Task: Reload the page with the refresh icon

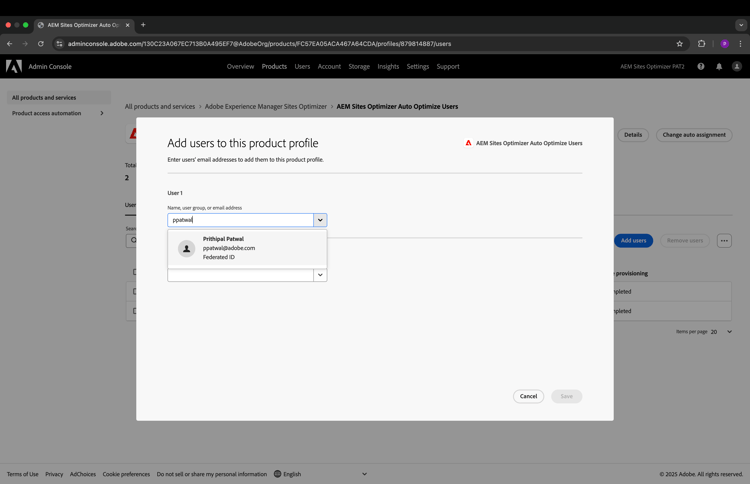Action: 41,44
